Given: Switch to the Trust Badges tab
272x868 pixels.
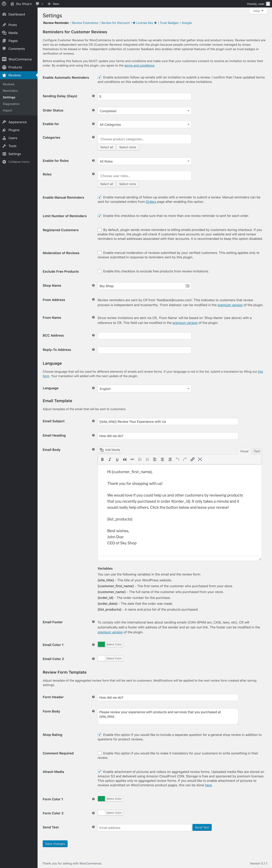Looking at the screenshot, I should point(169,23).
